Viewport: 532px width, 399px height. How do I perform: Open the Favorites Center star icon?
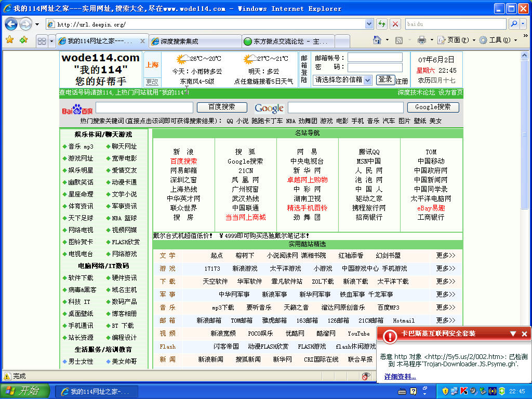tap(9, 41)
